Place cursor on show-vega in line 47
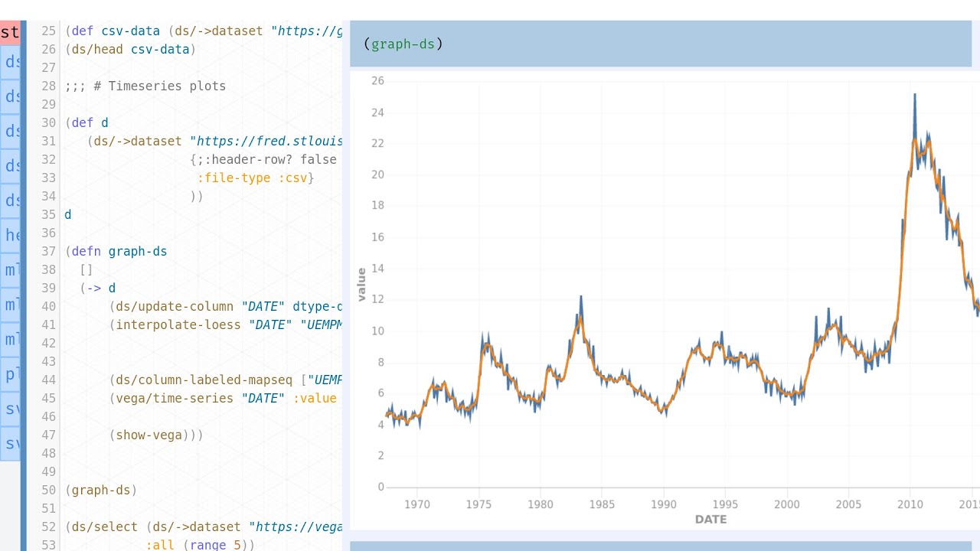Screen dimensions: 980x551 pyautogui.click(x=149, y=435)
